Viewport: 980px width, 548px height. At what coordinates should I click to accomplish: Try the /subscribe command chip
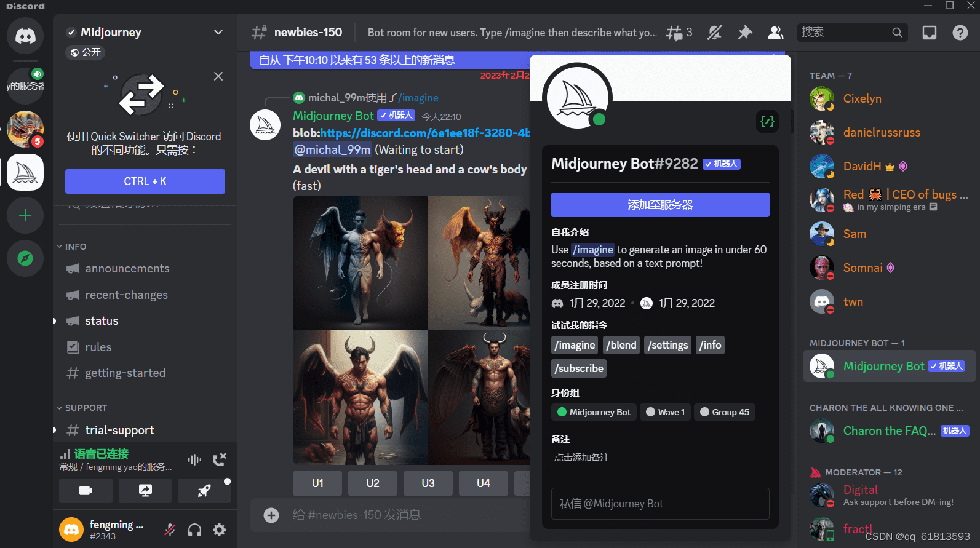[579, 368]
